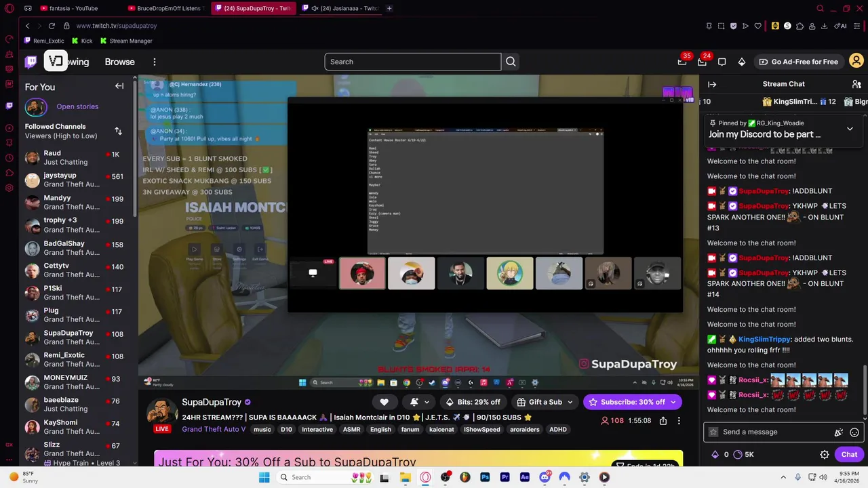Open the chat celebration party icon

[839, 432]
